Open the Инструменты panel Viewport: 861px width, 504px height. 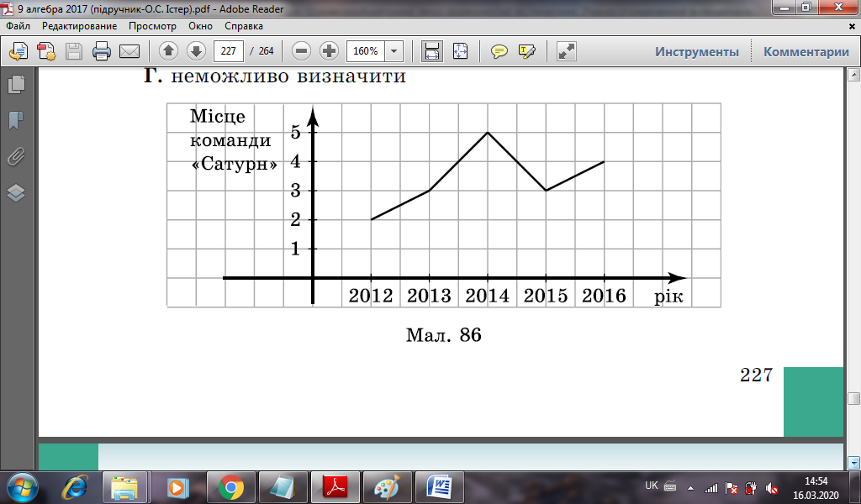pos(697,51)
